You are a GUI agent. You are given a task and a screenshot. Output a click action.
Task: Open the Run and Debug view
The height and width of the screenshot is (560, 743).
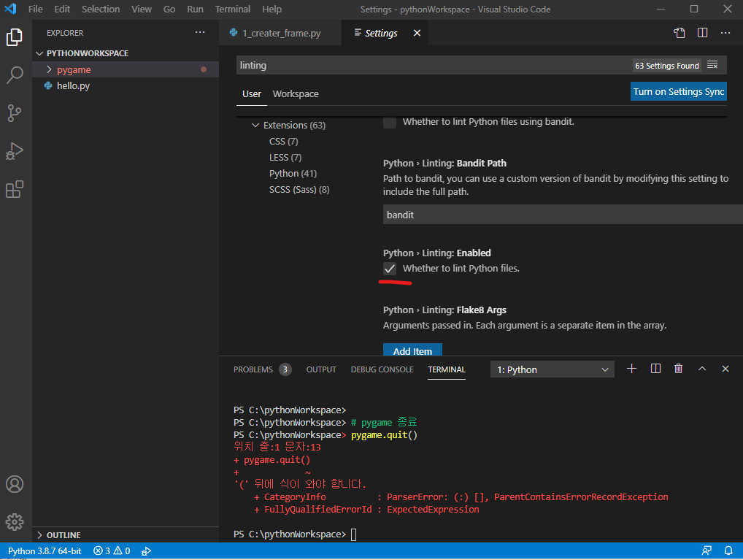pyautogui.click(x=14, y=151)
